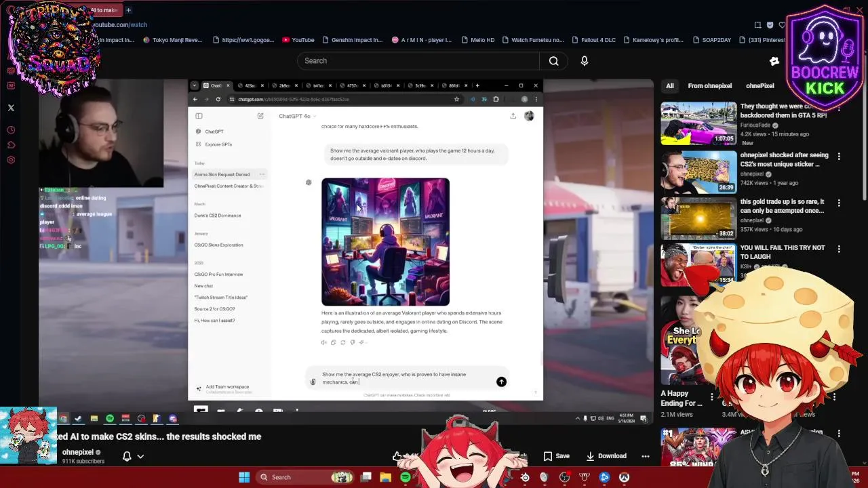Select the From ohnepixel filter chip
Viewport: 868px width, 488px height.
click(x=709, y=86)
